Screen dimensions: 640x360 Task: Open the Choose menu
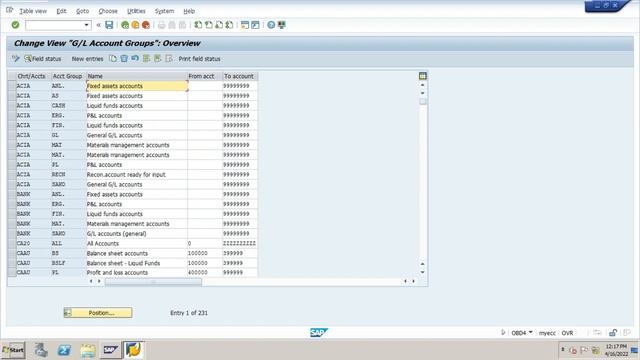click(x=108, y=11)
